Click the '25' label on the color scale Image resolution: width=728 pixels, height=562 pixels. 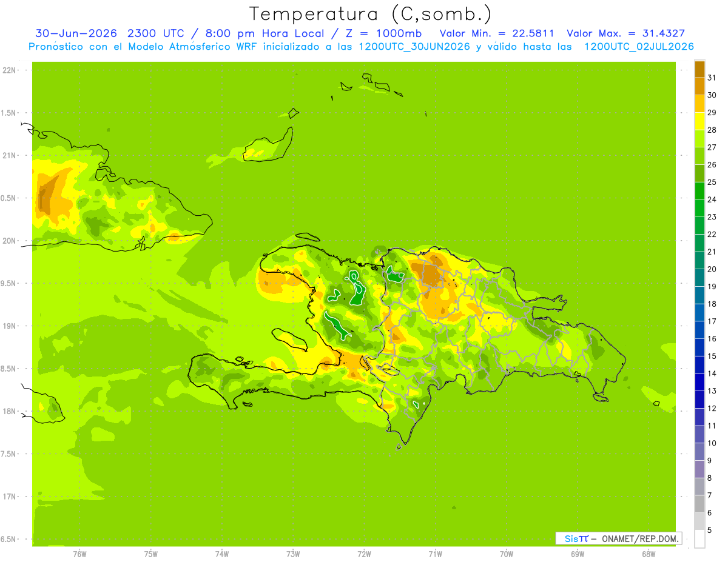712,182
